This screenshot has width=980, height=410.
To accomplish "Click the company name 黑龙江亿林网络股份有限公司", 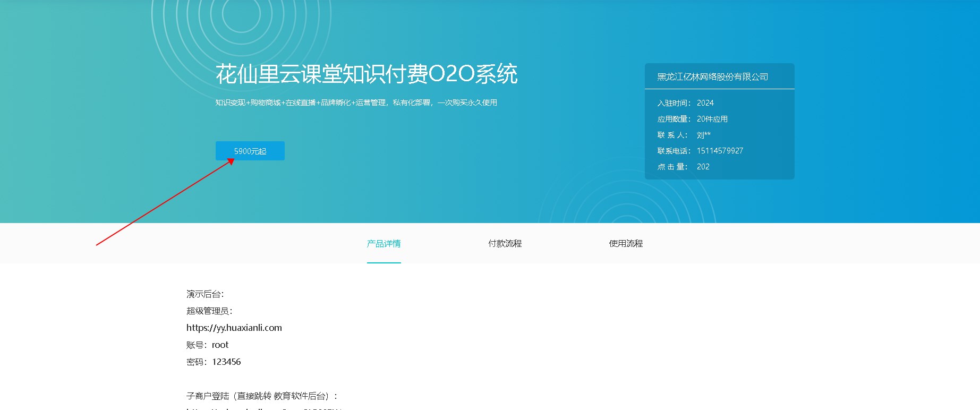I will click(x=712, y=76).
